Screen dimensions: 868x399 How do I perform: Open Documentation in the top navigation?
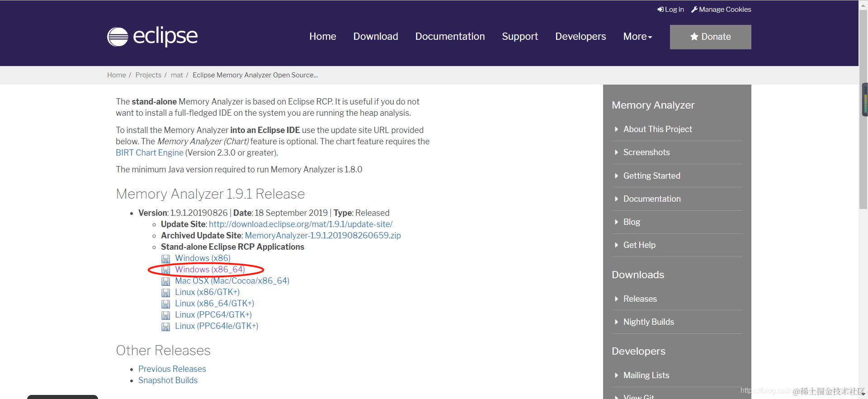point(450,37)
